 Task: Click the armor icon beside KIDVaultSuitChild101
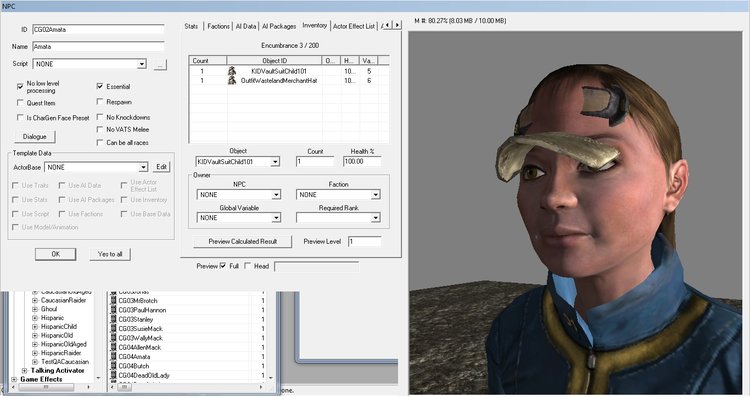(x=232, y=71)
